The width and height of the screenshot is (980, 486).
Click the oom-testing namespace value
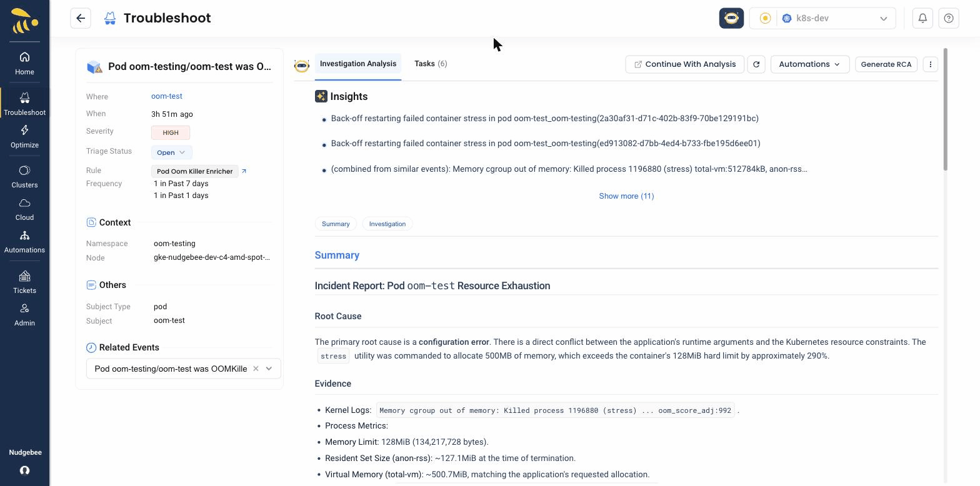point(174,244)
